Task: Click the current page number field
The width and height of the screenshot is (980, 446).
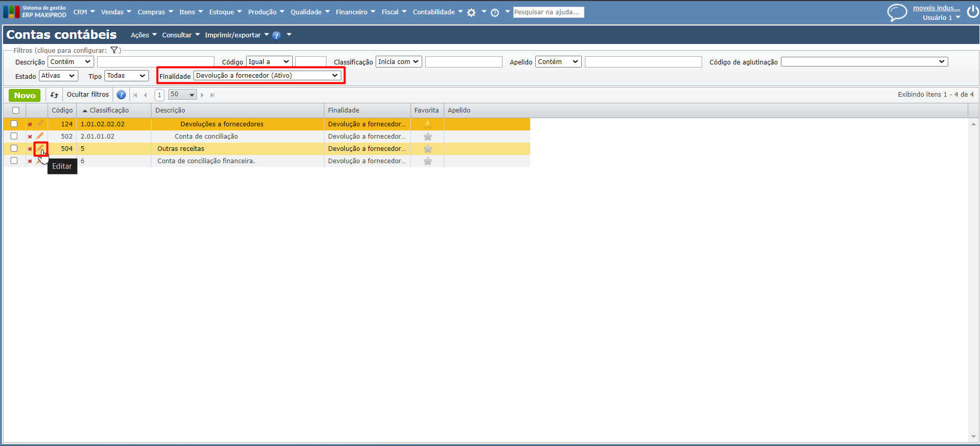Action: tap(159, 95)
